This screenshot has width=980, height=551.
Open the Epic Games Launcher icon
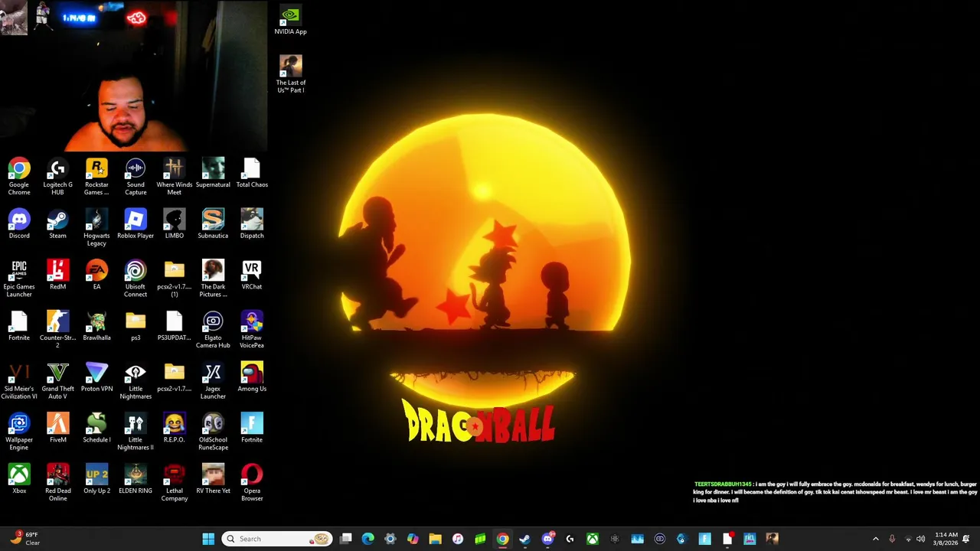(19, 279)
